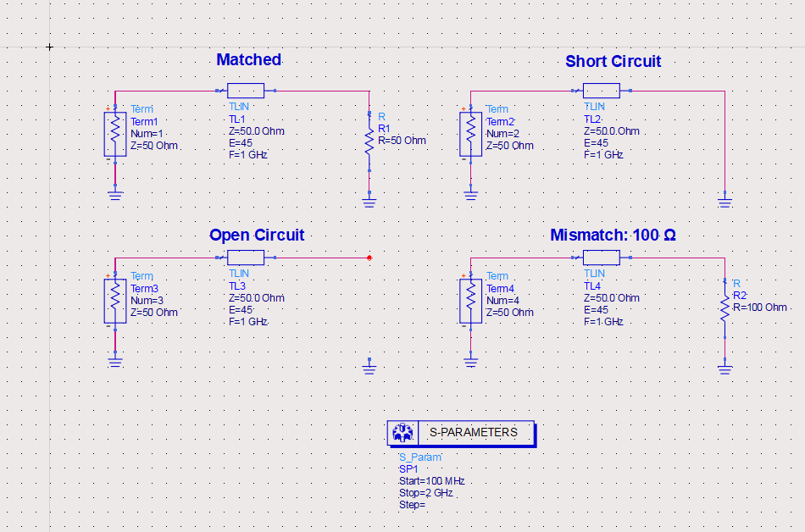Image resolution: width=805 pixels, height=532 pixels.
Task: Click the Term2 termination symbol
Action: (x=471, y=134)
